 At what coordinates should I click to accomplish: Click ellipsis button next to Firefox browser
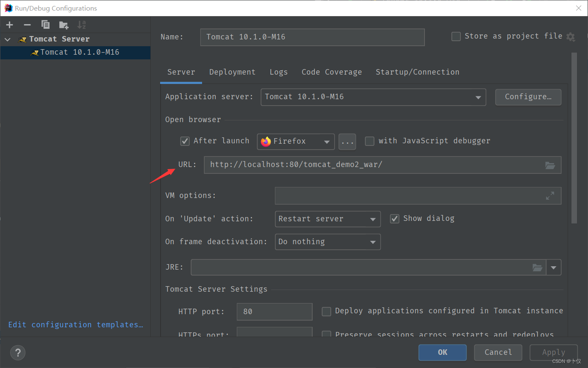click(347, 142)
